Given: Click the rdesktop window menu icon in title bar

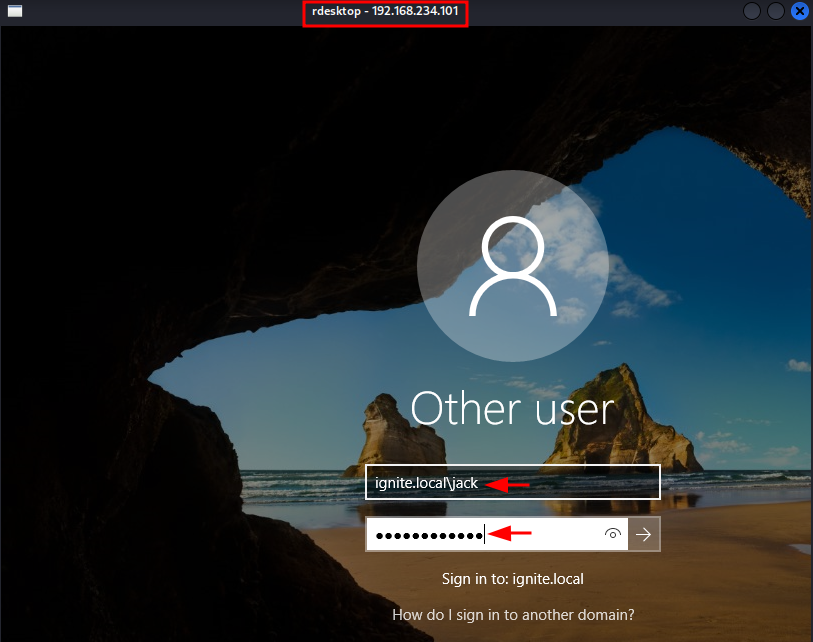Looking at the screenshot, I should click(x=15, y=11).
